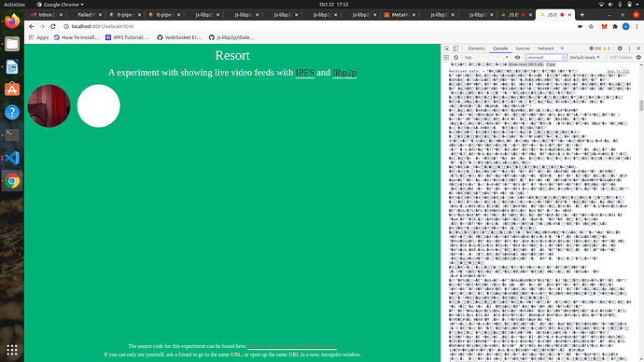Screen dimensions: 644x362
Task: Open the Google Chrome app menu
Action: 60,5
